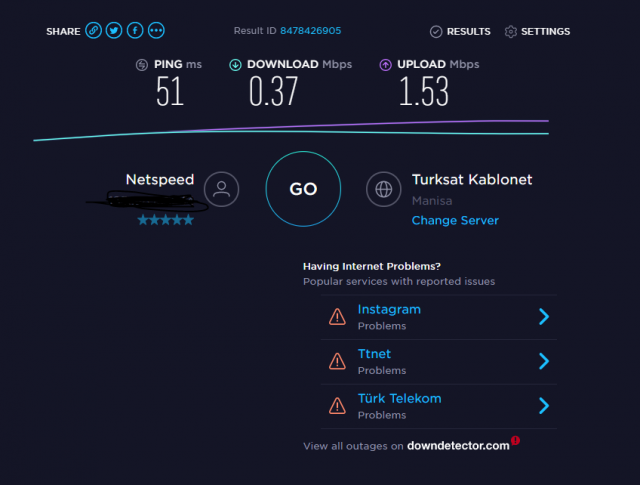Screen dimensions: 640x485
Task: Rate Netspeed using the stars
Action: tap(165, 220)
